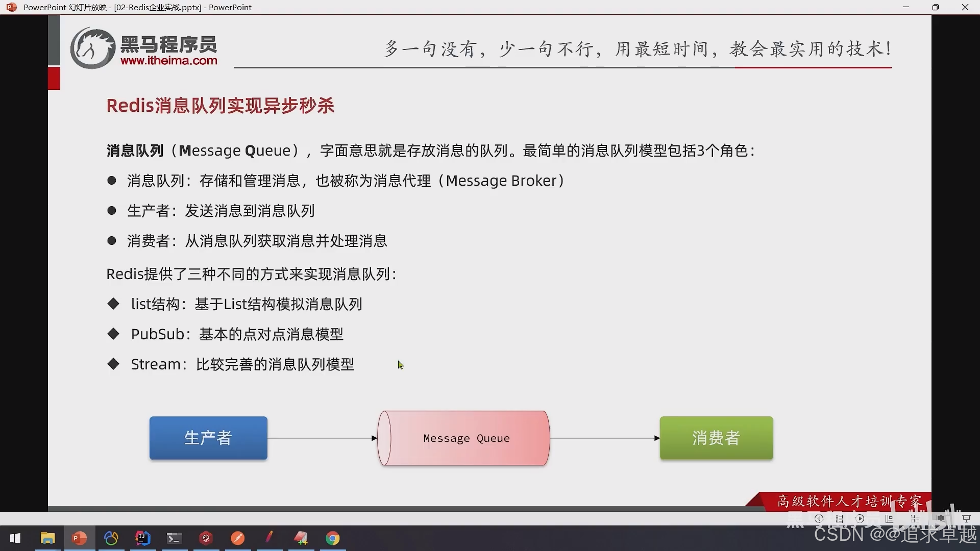This screenshot has height=551, width=980.
Task: Open File Explorer from taskbar
Action: [x=47, y=538]
